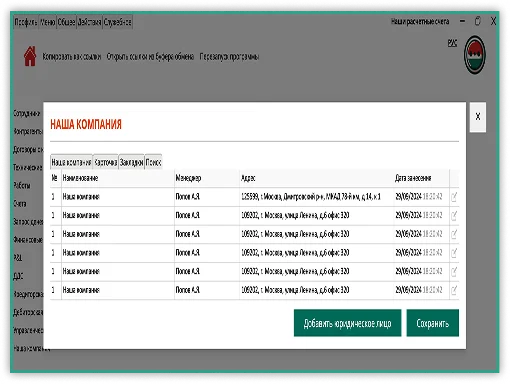The height and width of the screenshot is (384, 510).
Task: Switch to the Закладки tab
Action: [x=131, y=162]
